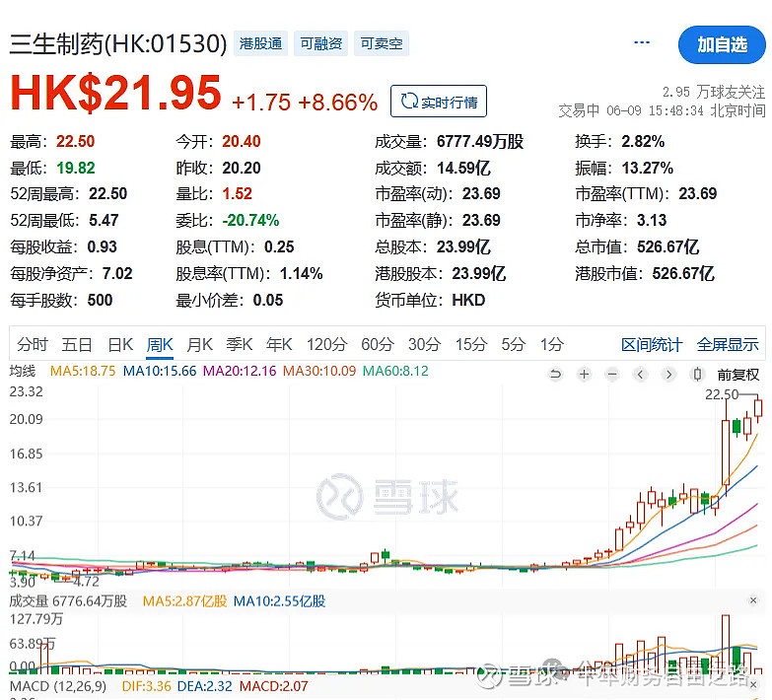Click the 加自选 button
This screenshot has width=772, height=700.
click(722, 44)
